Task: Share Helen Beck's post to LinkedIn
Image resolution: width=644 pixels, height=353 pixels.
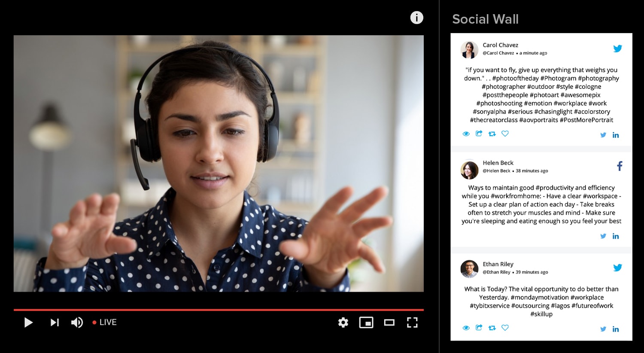Action: pos(616,236)
